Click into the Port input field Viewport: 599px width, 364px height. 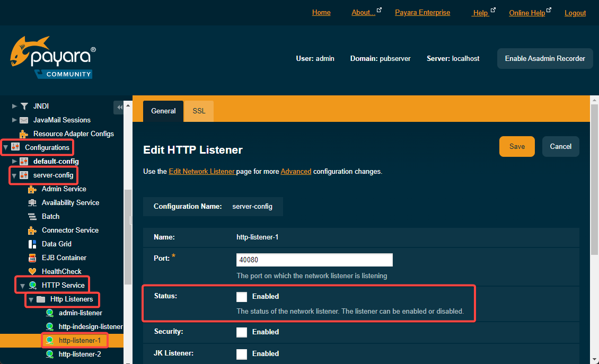314,260
